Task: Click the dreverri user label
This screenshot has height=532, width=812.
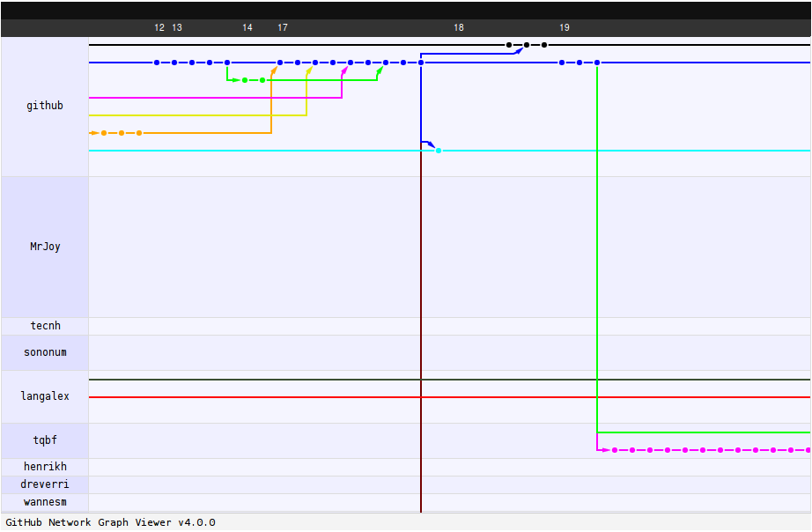Action: tap(45, 484)
